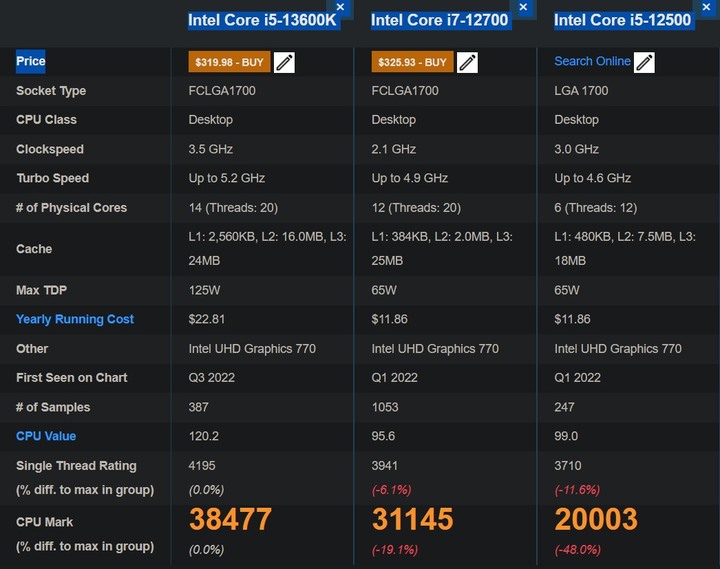This screenshot has width=720, height=569.
Task: Edit price pencil icon for i5-13600K
Action: 284,62
